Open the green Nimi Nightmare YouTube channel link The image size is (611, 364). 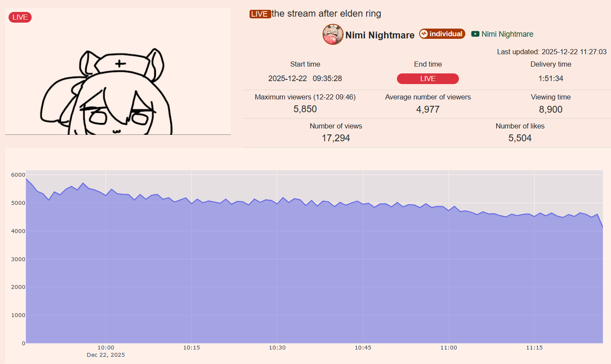507,34
